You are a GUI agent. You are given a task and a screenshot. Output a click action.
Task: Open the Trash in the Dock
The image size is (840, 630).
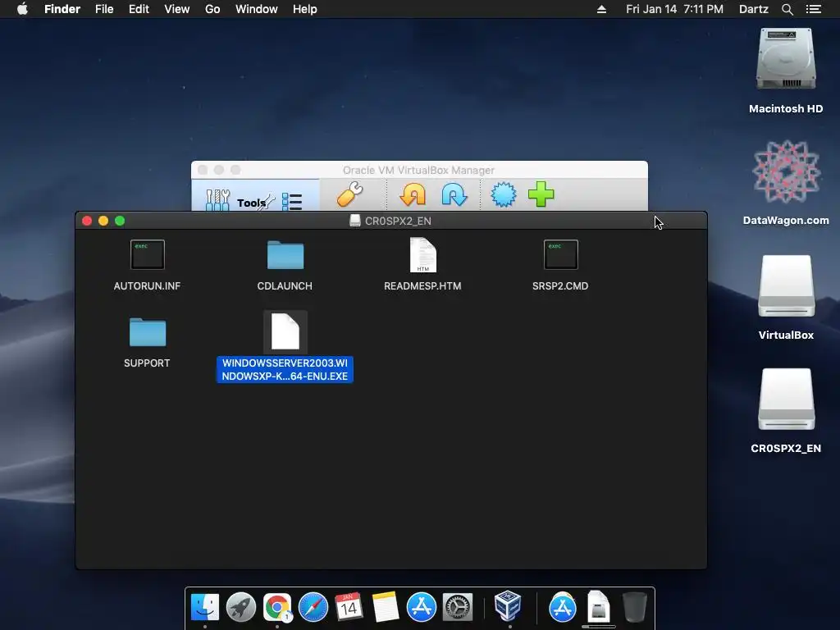pyautogui.click(x=635, y=607)
